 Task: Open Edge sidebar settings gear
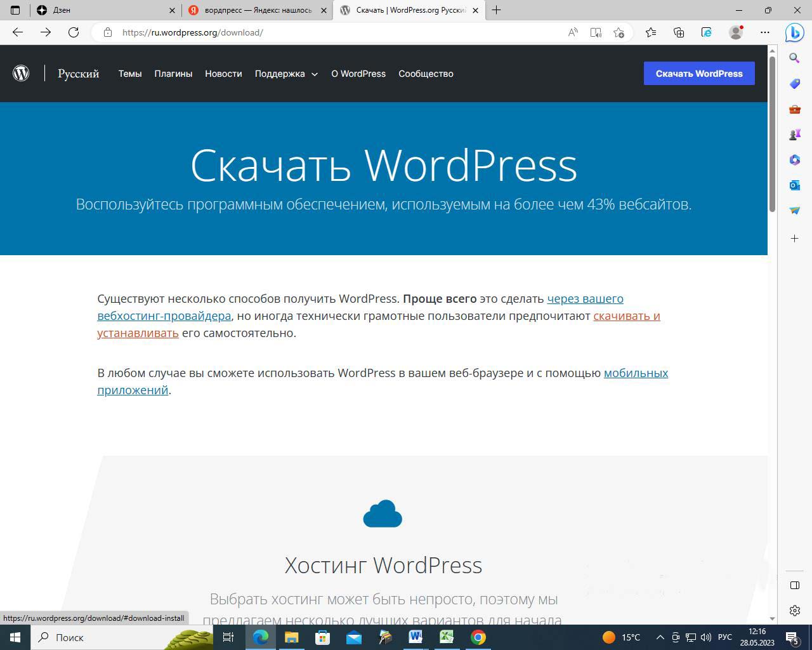coord(794,611)
